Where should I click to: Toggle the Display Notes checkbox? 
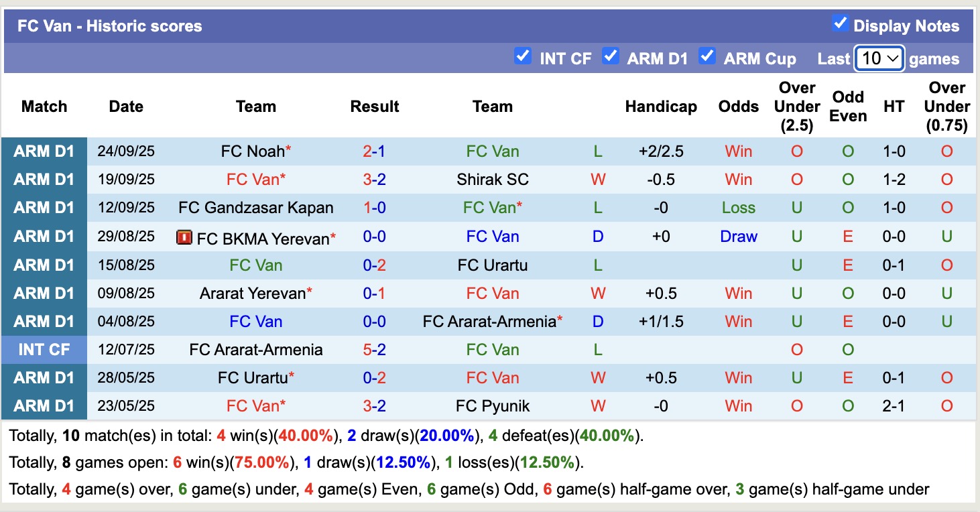tap(840, 22)
